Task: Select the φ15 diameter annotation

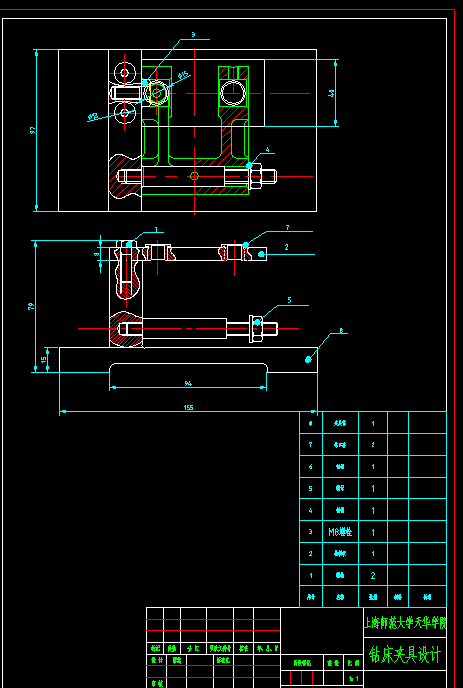Action: pos(184,75)
